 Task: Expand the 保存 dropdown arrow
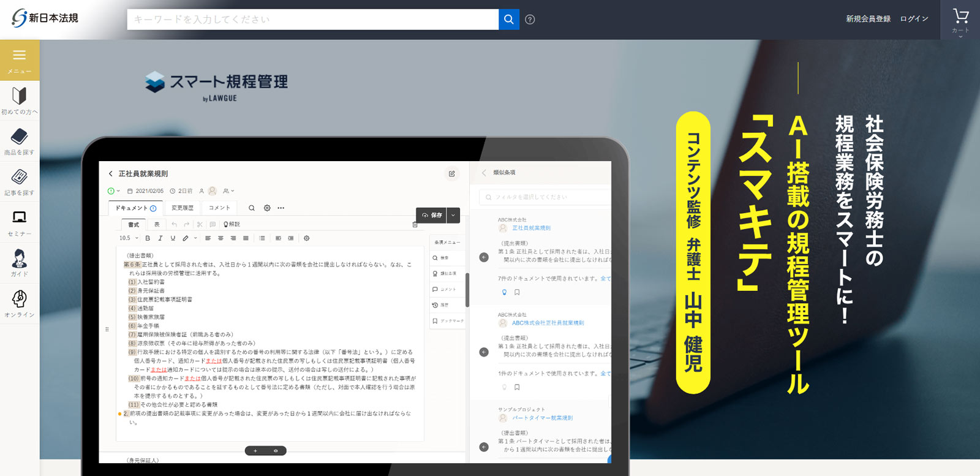pyautogui.click(x=453, y=215)
